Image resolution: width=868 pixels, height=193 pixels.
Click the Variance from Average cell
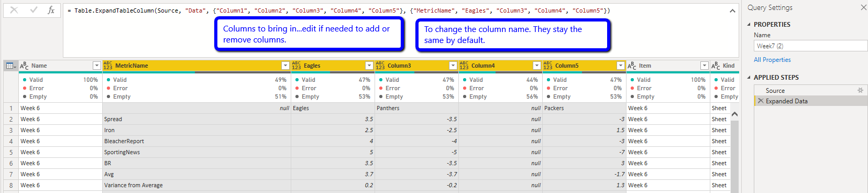click(x=196, y=185)
